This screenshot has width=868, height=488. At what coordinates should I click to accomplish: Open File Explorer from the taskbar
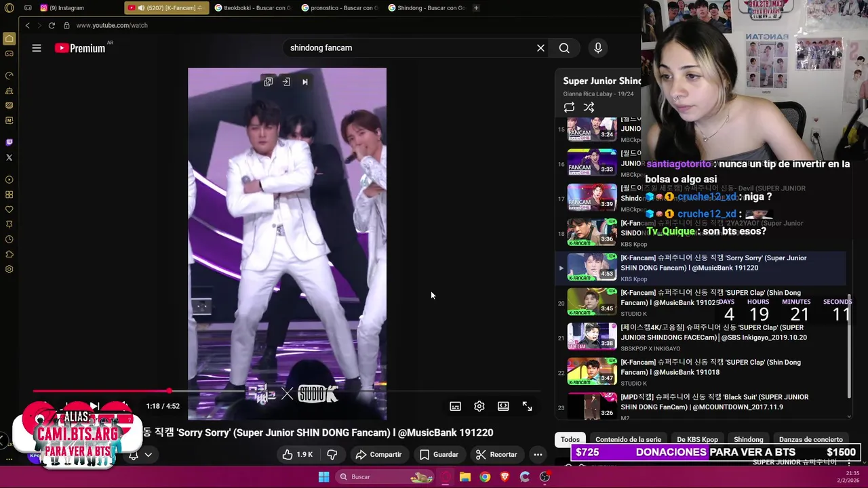465,476
